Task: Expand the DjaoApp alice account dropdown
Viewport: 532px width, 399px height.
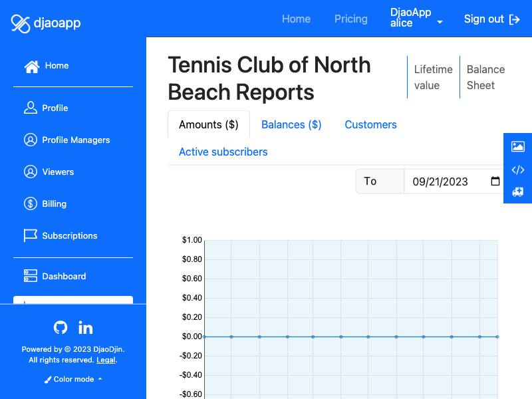Action: [416, 18]
